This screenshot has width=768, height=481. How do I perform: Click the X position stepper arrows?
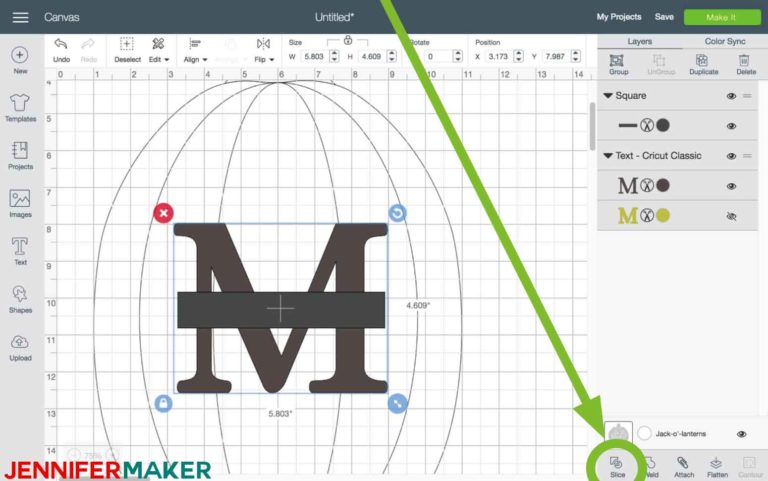point(518,56)
